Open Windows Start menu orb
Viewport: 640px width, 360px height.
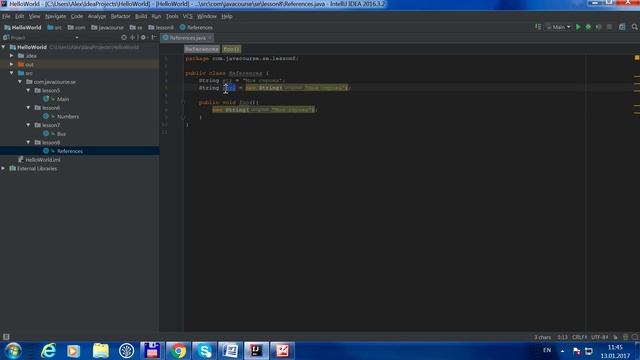pyautogui.click(x=13, y=351)
